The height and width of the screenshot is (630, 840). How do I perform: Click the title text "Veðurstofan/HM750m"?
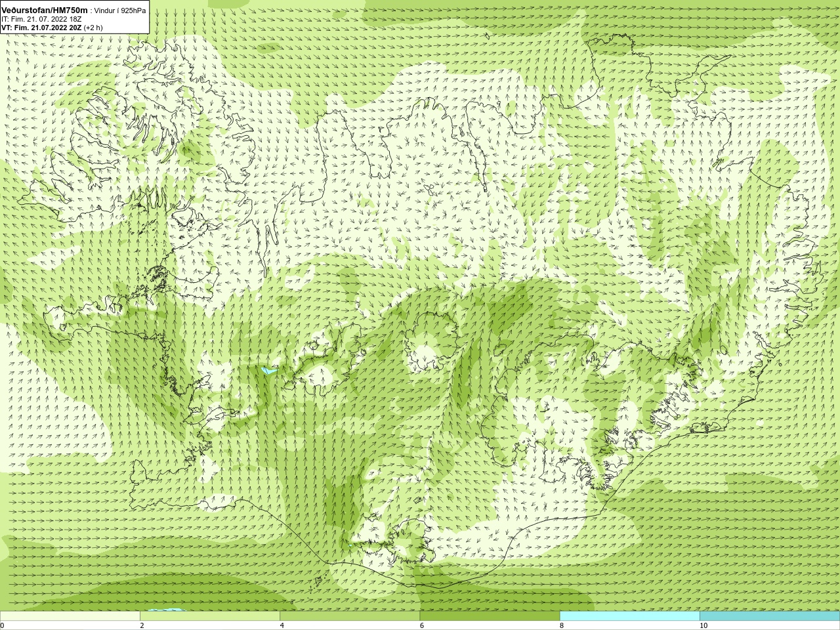coord(45,10)
